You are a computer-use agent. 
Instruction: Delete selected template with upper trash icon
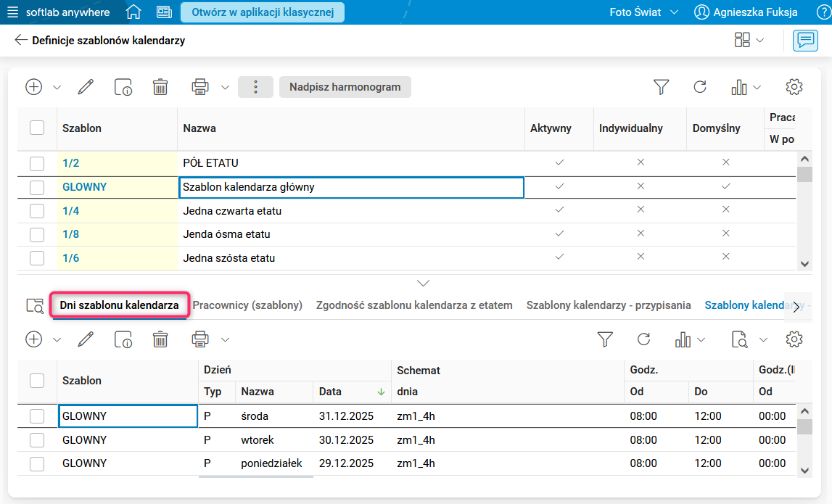(x=160, y=87)
